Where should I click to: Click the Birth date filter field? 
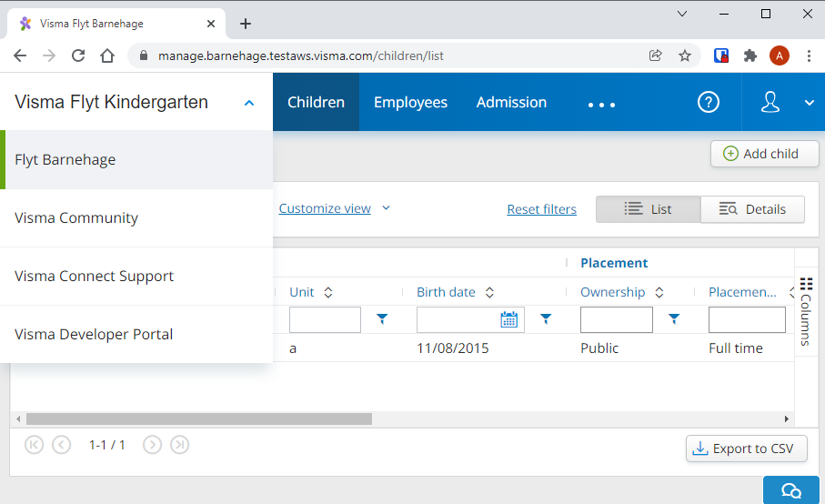click(x=458, y=320)
